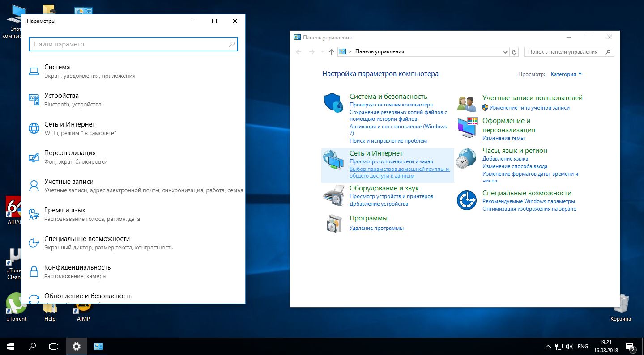Open the Система settings icon
The height and width of the screenshot is (355, 644).
point(34,71)
